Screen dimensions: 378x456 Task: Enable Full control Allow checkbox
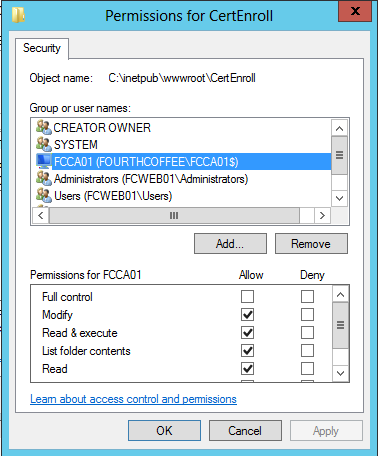(x=247, y=296)
